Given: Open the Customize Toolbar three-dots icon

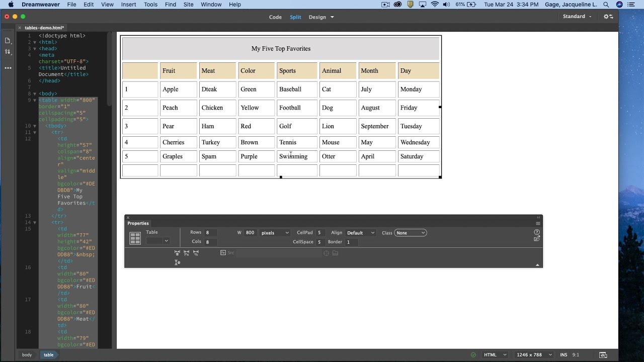Looking at the screenshot, I should point(8,68).
